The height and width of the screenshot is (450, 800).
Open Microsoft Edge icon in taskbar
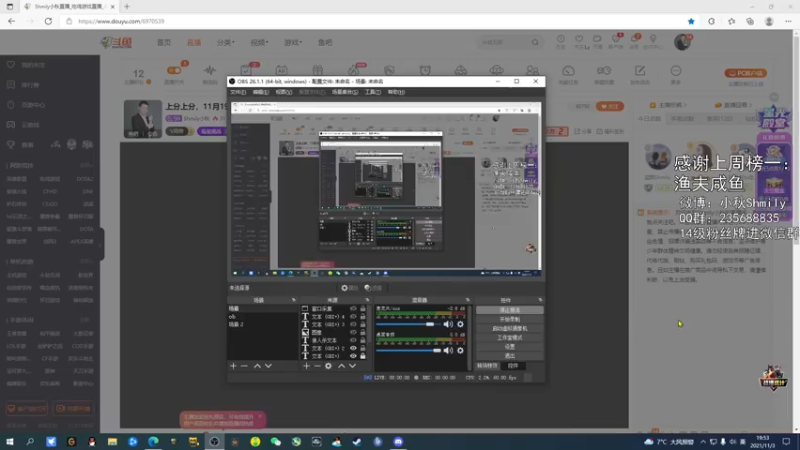[153, 441]
